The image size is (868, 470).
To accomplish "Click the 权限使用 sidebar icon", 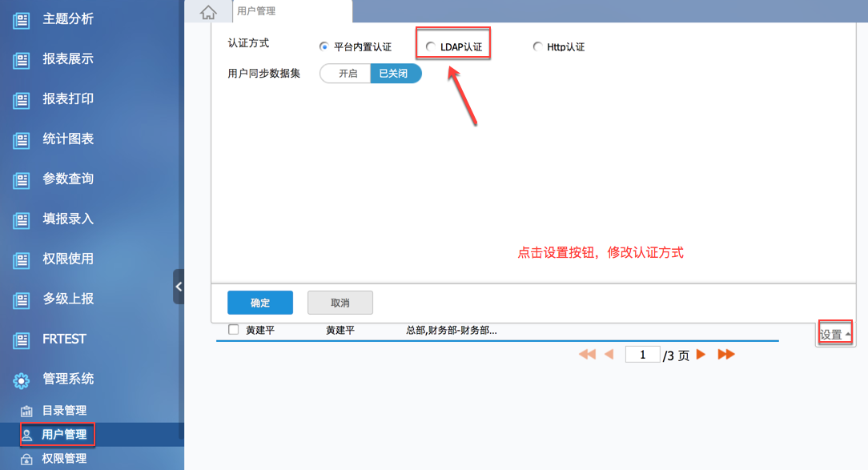I will click(x=21, y=260).
